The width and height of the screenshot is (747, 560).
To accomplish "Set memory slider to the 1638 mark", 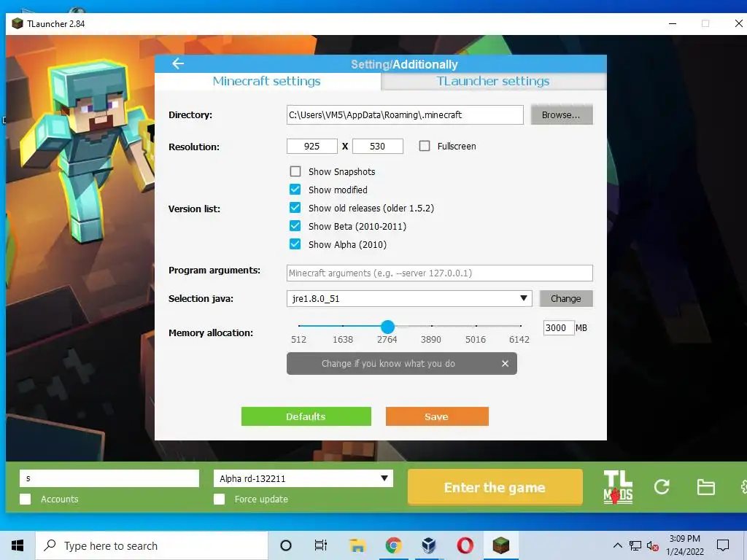I will coord(343,326).
